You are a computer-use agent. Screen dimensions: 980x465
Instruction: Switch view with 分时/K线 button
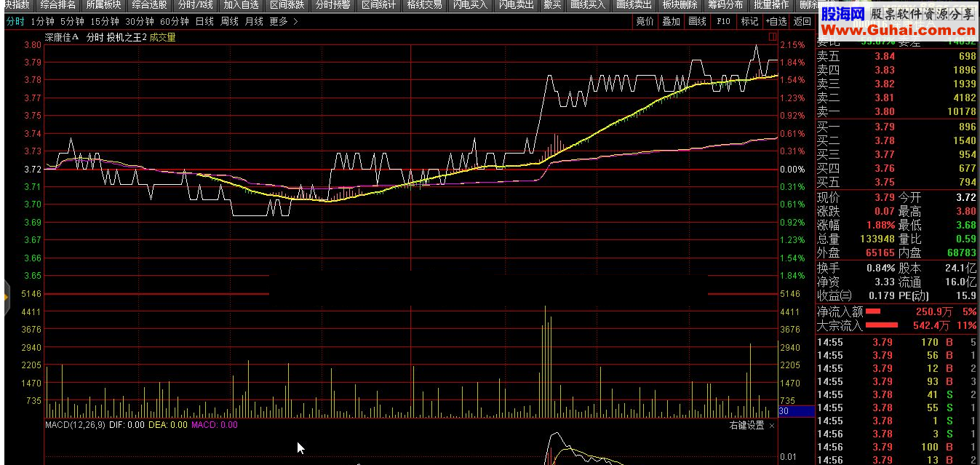point(196,5)
